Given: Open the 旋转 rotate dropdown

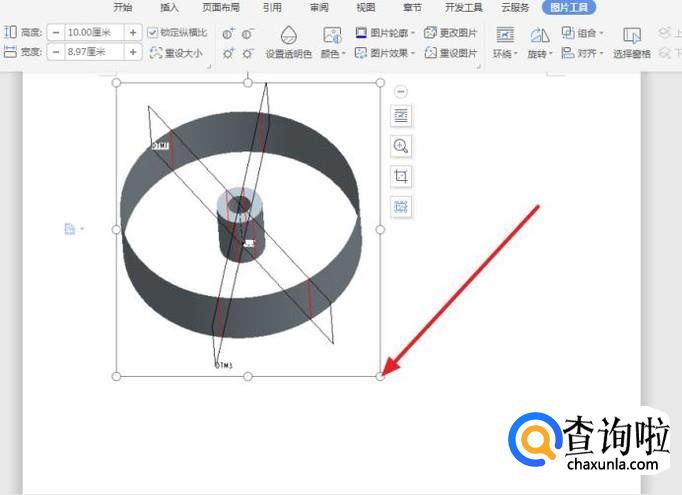Looking at the screenshot, I should pyautogui.click(x=540, y=43).
